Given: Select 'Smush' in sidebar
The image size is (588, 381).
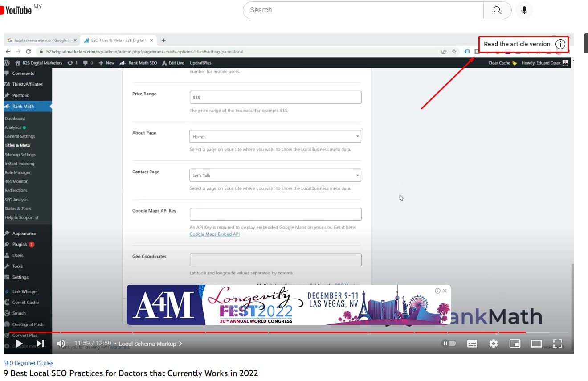Looking at the screenshot, I should tap(19, 313).
